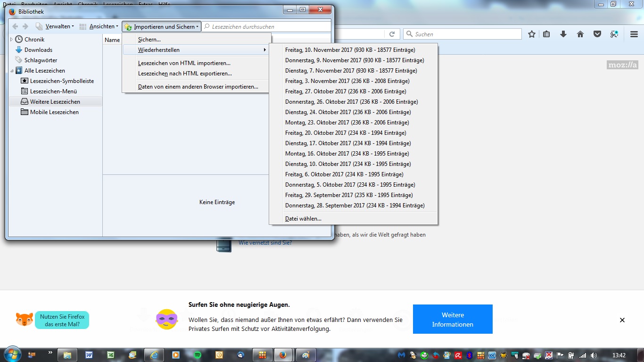644x362 pixels.
Task: Open the Wie vernetzt sind Sie? link
Action: [x=265, y=243]
